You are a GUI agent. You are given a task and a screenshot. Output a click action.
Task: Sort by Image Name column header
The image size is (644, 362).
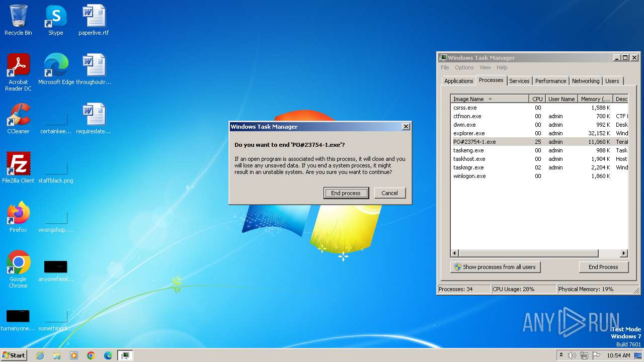(x=490, y=99)
